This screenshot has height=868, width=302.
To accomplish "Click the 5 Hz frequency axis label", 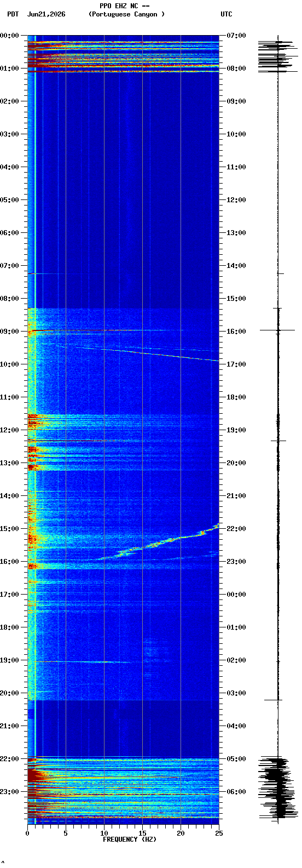I will (x=66, y=833).
